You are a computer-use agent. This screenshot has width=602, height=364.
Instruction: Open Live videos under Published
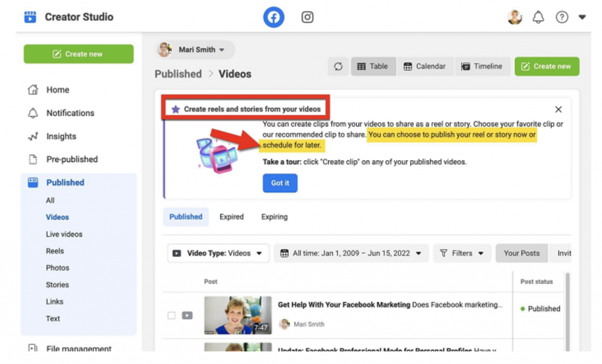(64, 234)
